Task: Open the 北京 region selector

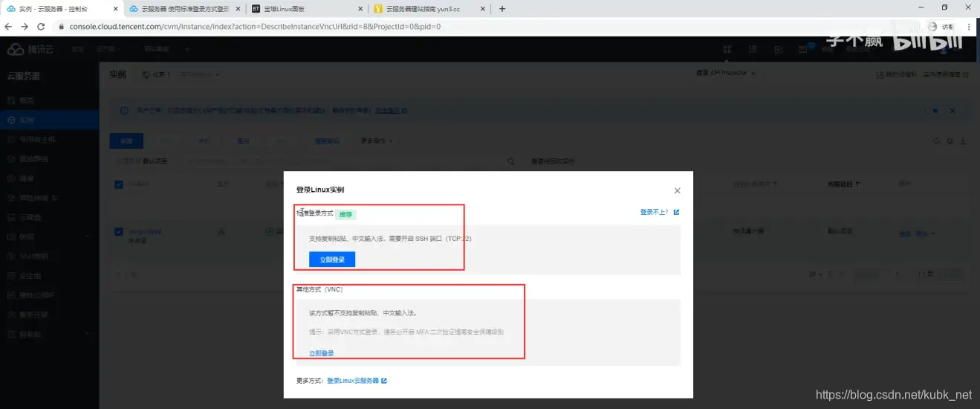Action: pyautogui.click(x=160, y=75)
